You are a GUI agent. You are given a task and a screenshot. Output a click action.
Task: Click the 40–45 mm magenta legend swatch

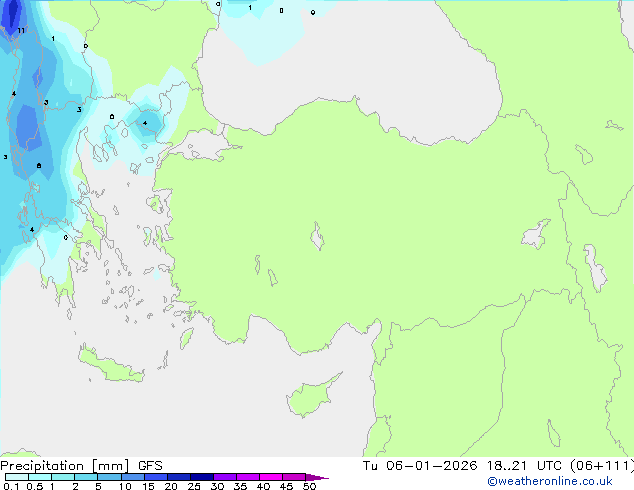(271, 477)
